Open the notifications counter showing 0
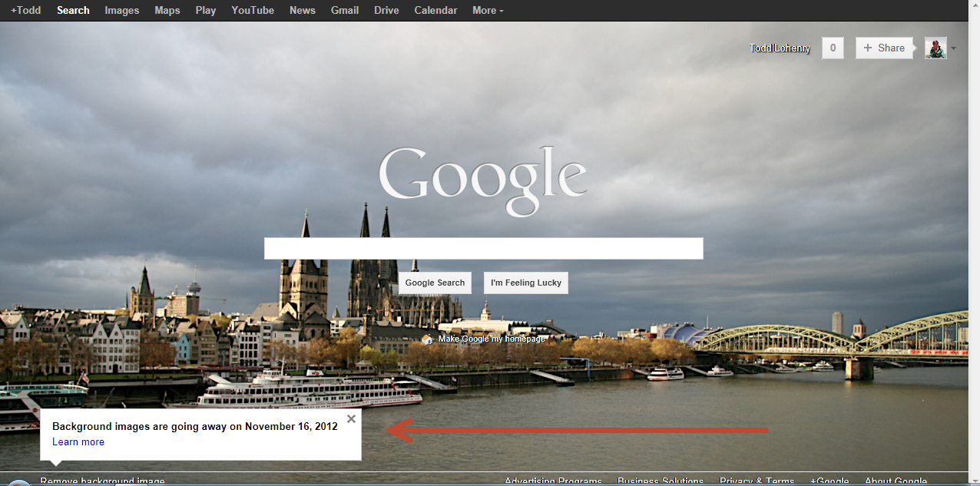Screen dimensions: 980x486 click(833, 48)
